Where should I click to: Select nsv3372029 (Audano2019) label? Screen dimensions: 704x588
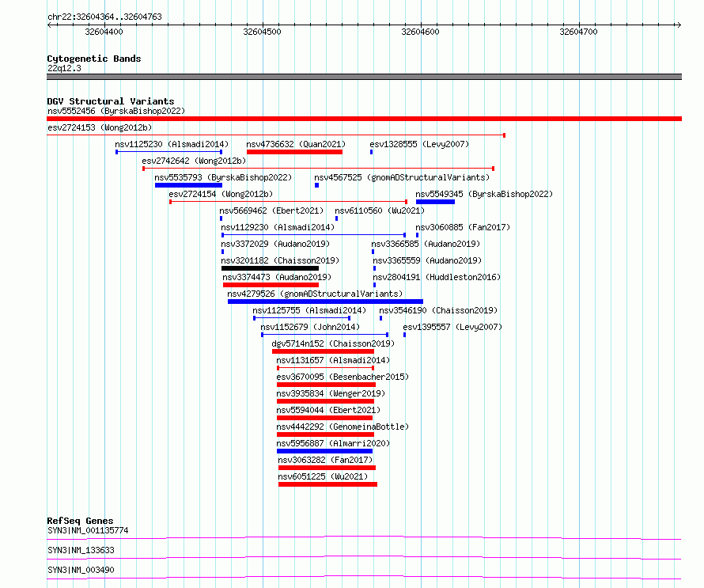click(275, 244)
